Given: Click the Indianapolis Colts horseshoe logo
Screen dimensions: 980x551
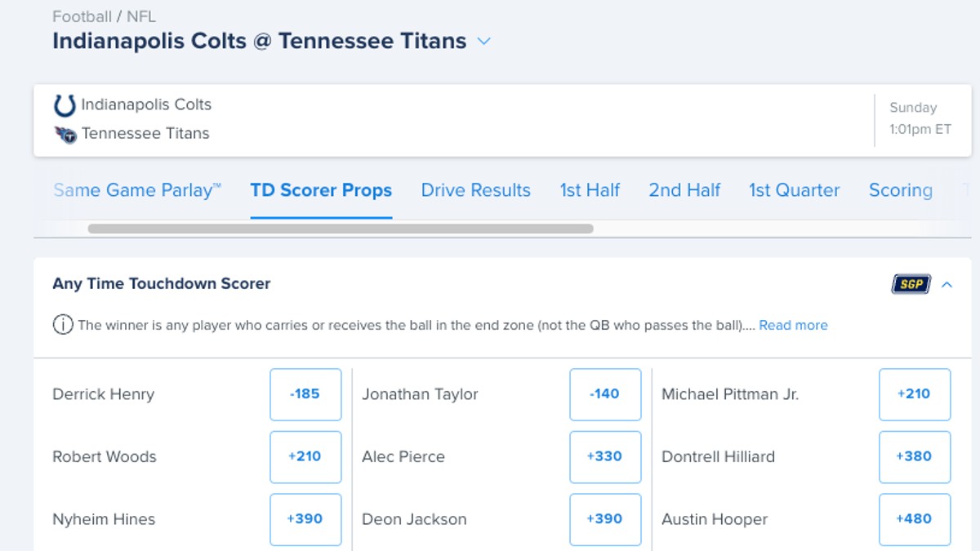Looking at the screenshot, I should [65, 105].
